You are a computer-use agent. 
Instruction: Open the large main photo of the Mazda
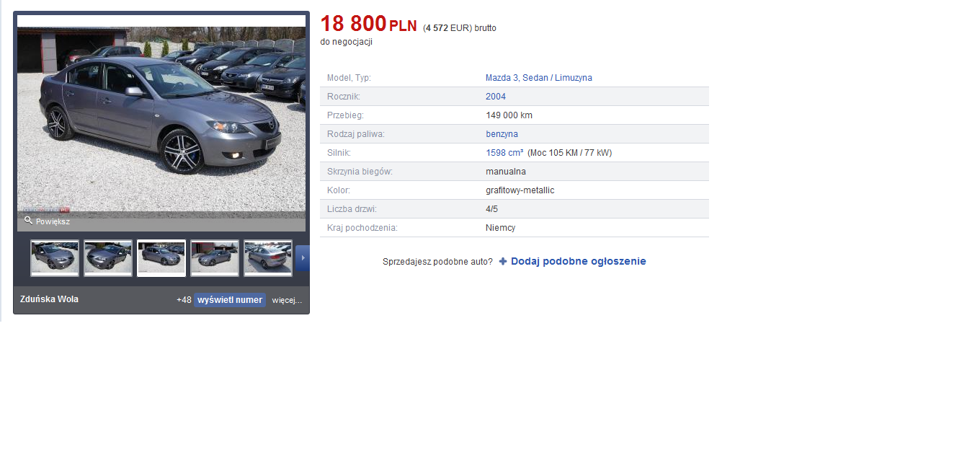click(161, 119)
